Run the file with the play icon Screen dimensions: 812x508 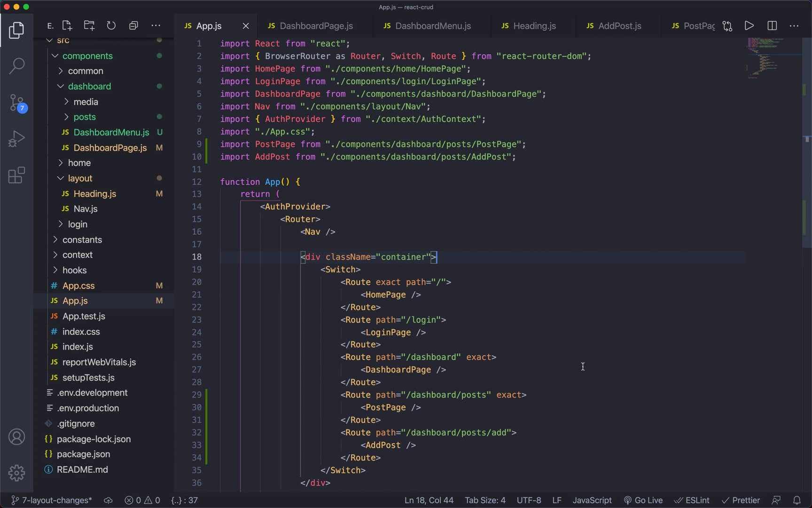pyautogui.click(x=749, y=26)
